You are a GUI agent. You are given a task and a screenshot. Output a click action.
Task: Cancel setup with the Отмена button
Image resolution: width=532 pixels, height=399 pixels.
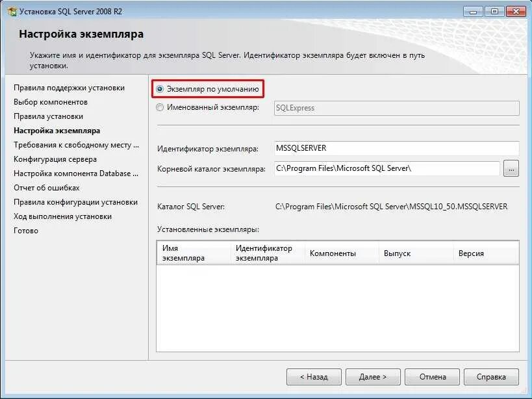point(432,377)
